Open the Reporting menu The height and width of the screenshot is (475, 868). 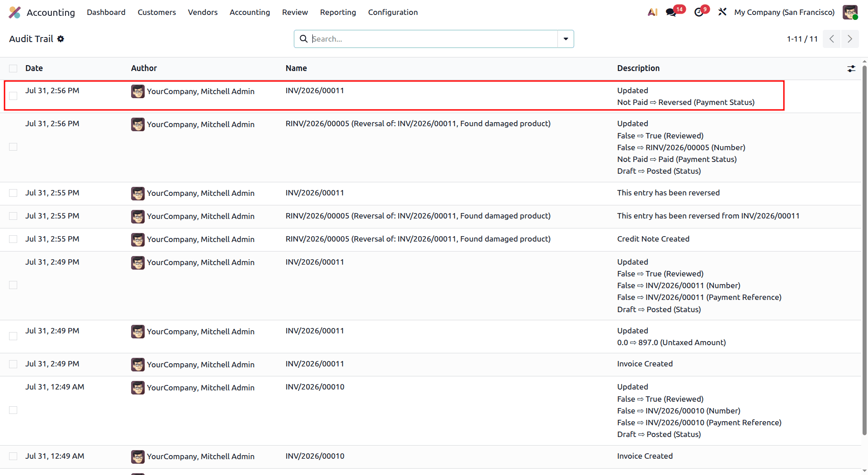click(338, 12)
